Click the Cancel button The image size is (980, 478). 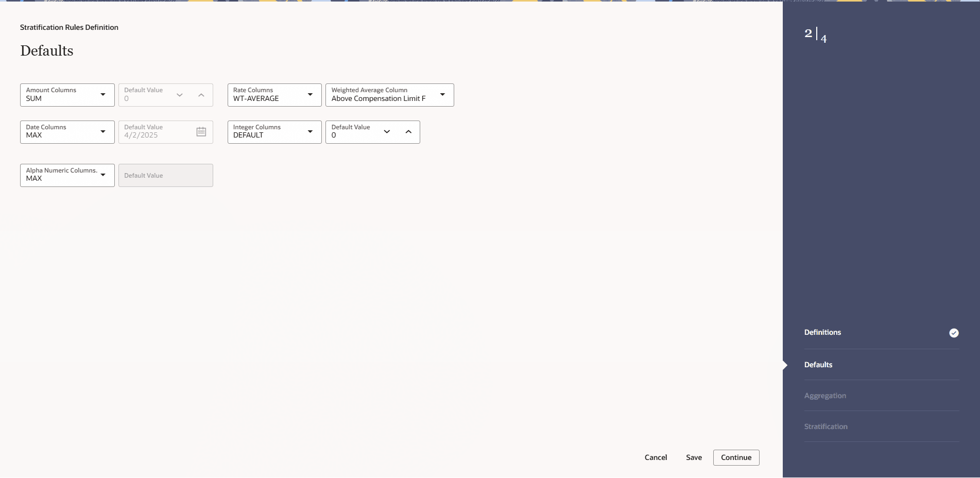click(655, 457)
